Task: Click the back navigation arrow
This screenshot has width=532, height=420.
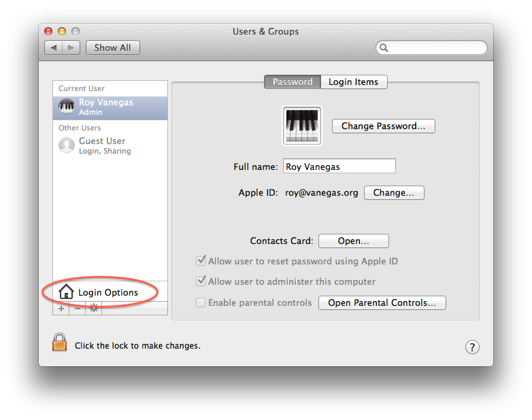Action: (x=54, y=48)
